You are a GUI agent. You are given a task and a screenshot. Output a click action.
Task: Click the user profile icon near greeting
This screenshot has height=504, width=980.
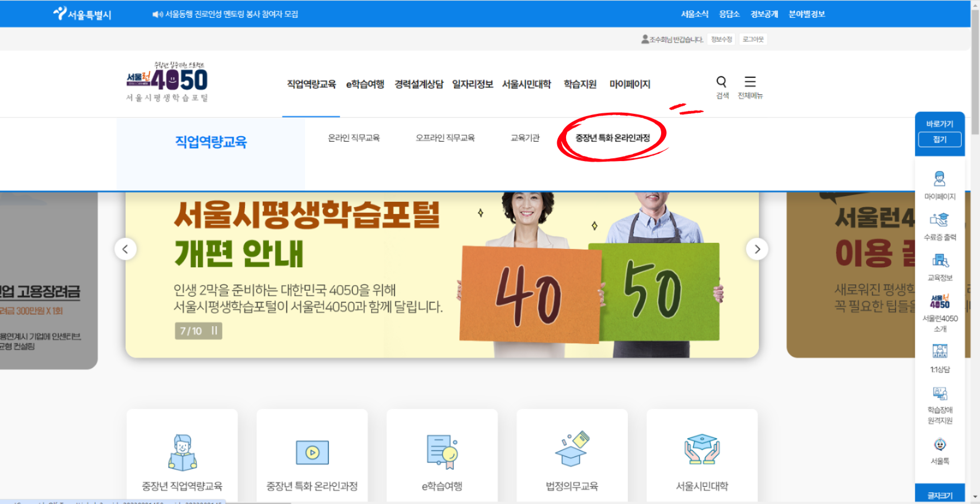point(645,39)
